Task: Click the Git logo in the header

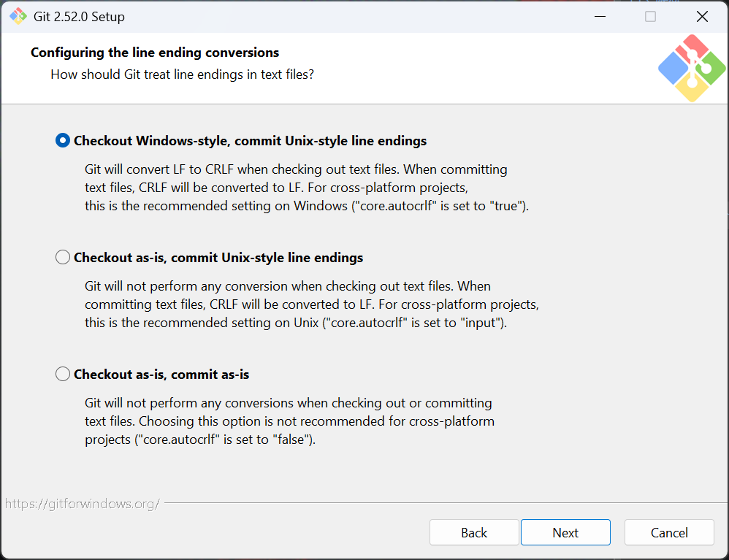Action: click(691, 68)
